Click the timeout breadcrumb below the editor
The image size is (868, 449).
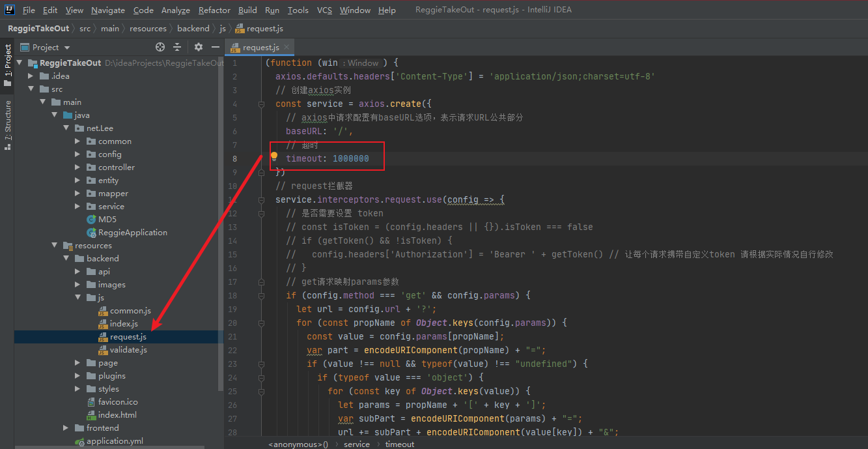[x=400, y=444]
